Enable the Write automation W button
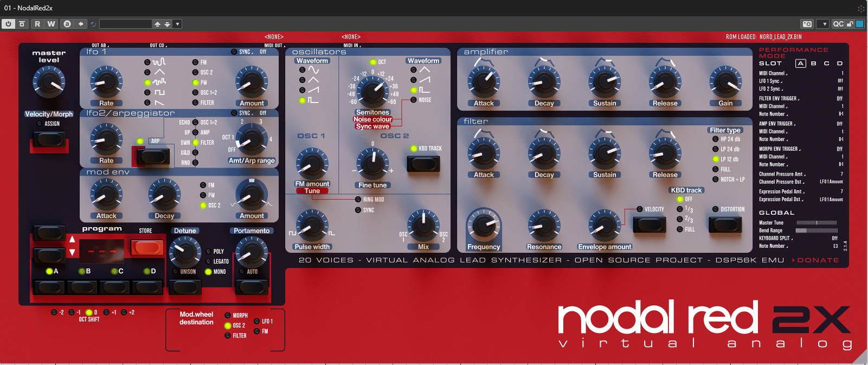 coord(51,24)
